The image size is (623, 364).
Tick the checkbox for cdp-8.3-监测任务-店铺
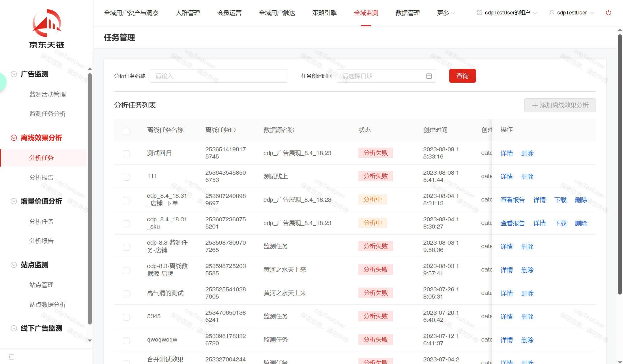(x=126, y=247)
